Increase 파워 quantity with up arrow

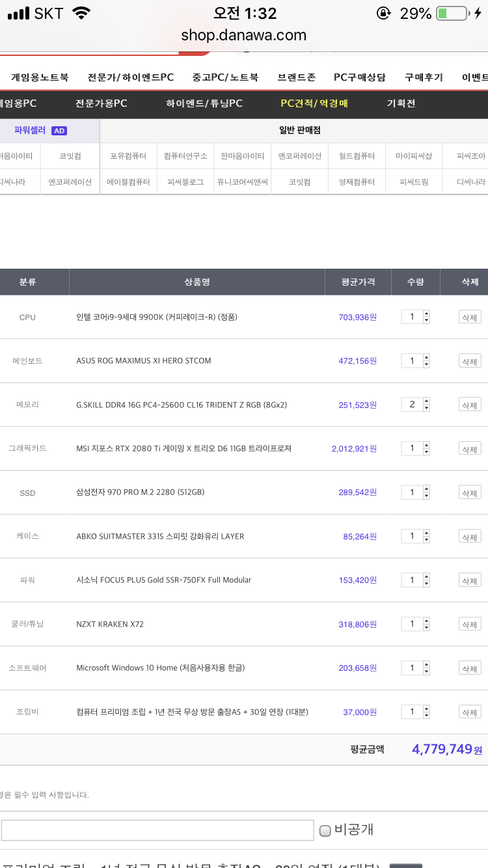tap(426, 576)
